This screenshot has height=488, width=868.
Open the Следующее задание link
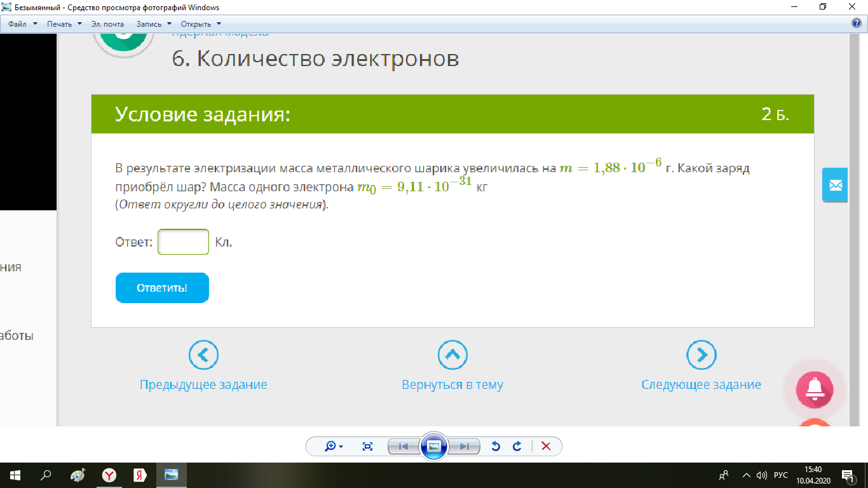pyautogui.click(x=701, y=385)
